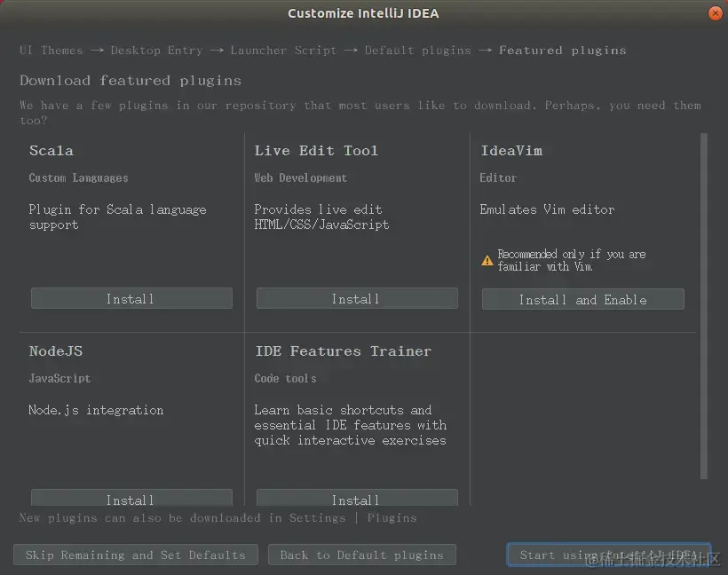Click 'Emulates Vim editor' description

pyautogui.click(x=547, y=209)
